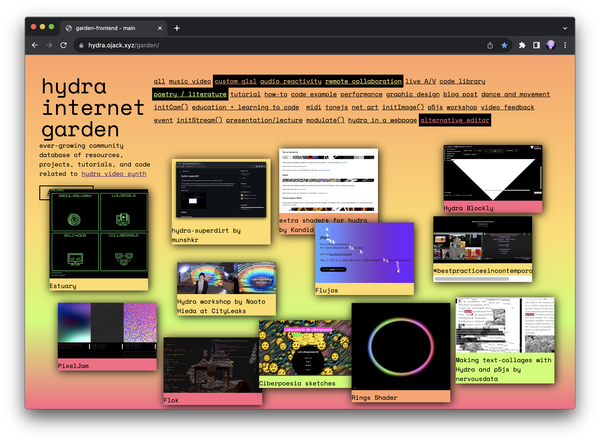
Task: Expand the tab search chevron
Action: 565,28
